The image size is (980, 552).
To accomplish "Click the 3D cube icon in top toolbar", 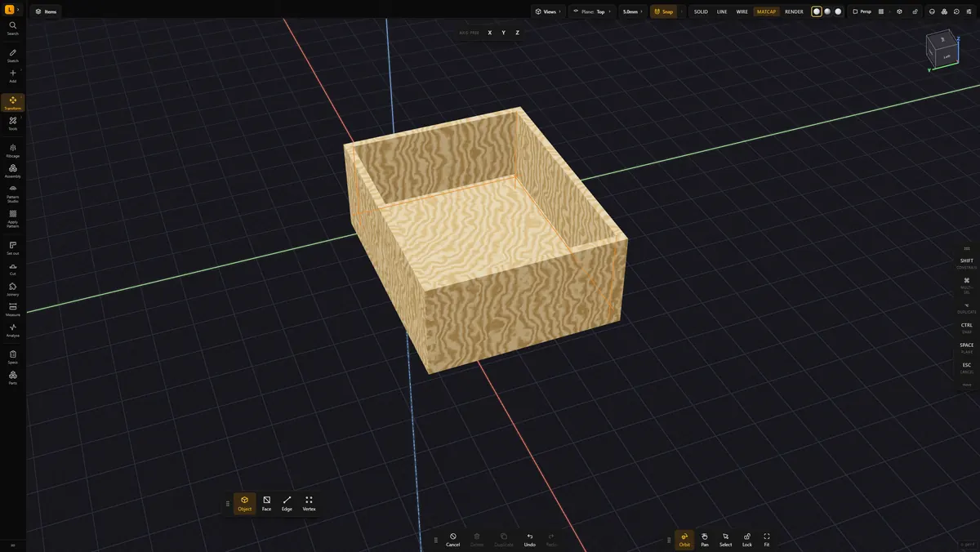I will [x=899, y=11].
